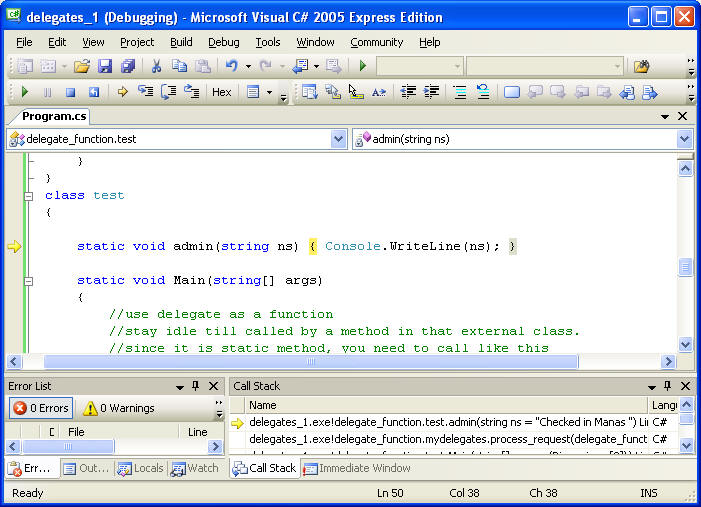Stop debugging with the square Stop icon
The width and height of the screenshot is (701, 507).
(70, 92)
